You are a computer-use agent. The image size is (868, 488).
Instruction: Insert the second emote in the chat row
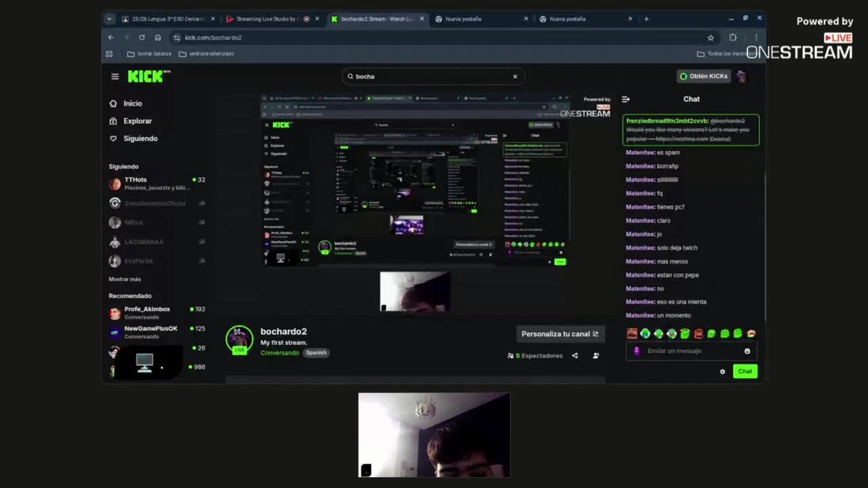coord(645,333)
